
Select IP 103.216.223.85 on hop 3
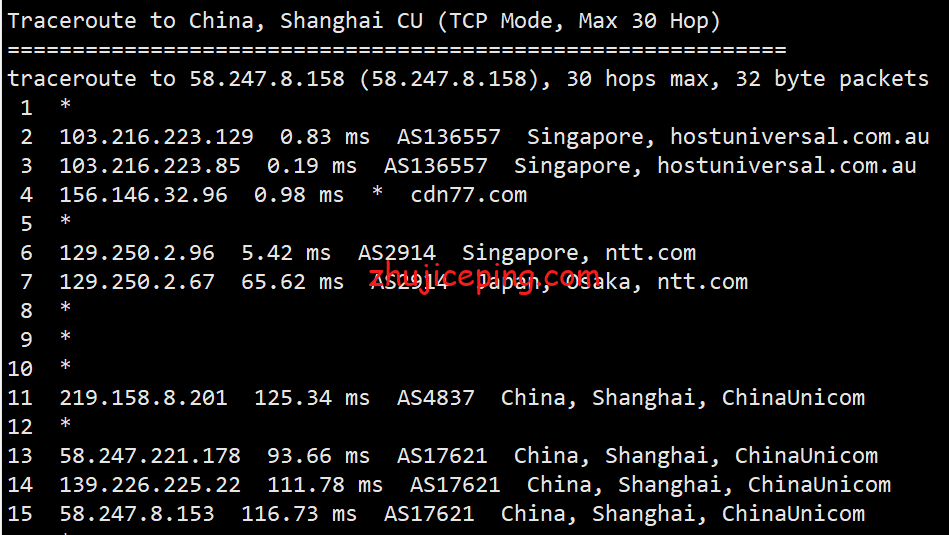click(149, 166)
